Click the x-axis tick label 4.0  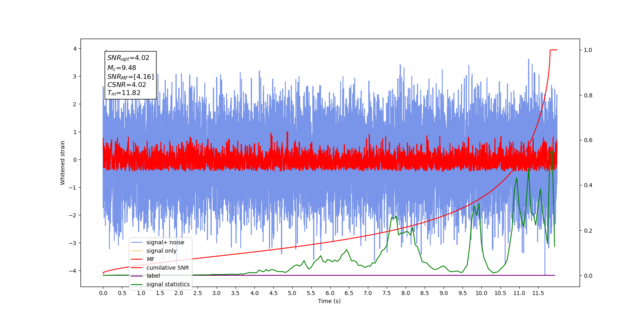[254, 293]
